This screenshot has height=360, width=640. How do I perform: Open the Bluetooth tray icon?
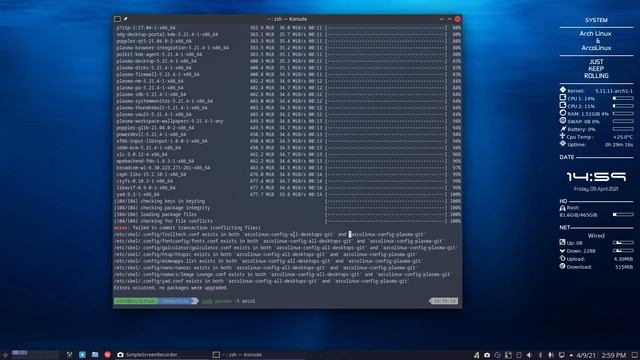540,355
